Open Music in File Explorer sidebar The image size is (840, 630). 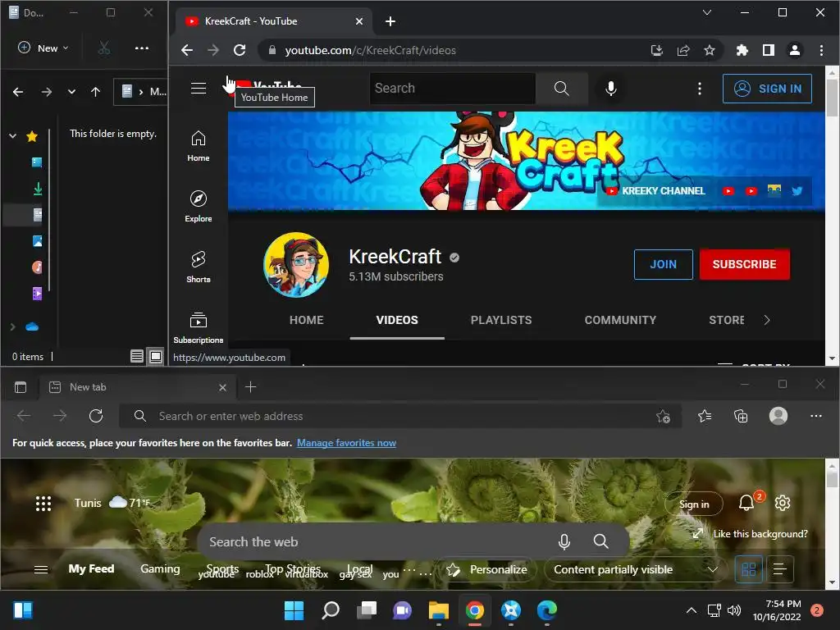(x=37, y=267)
